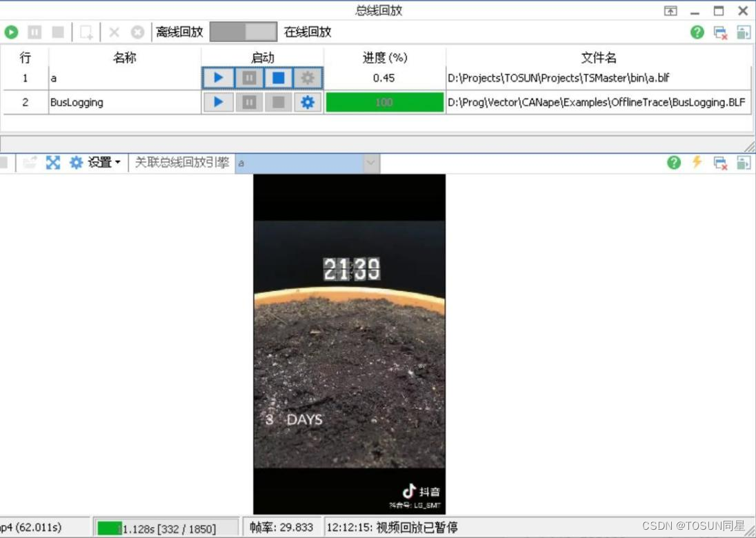Toggle video fullscreen with blue arrows icon
This screenshot has width=756, height=538.
point(53,163)
